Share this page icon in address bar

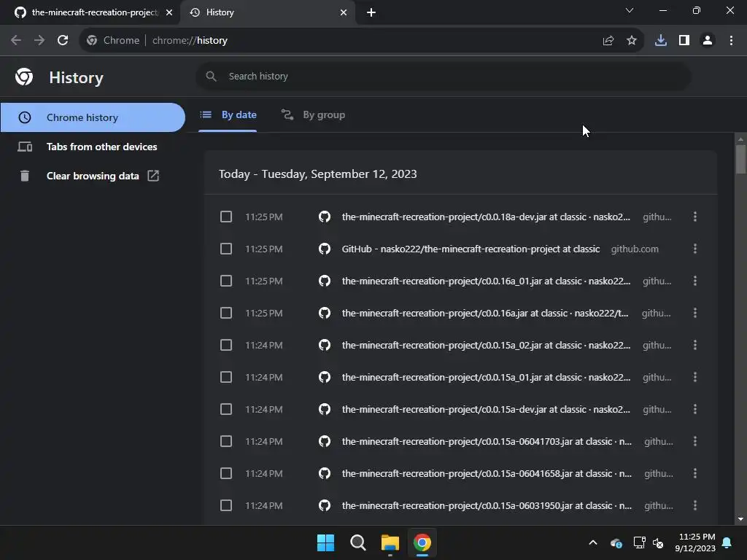pyautogui.click(x=608, y=41)
